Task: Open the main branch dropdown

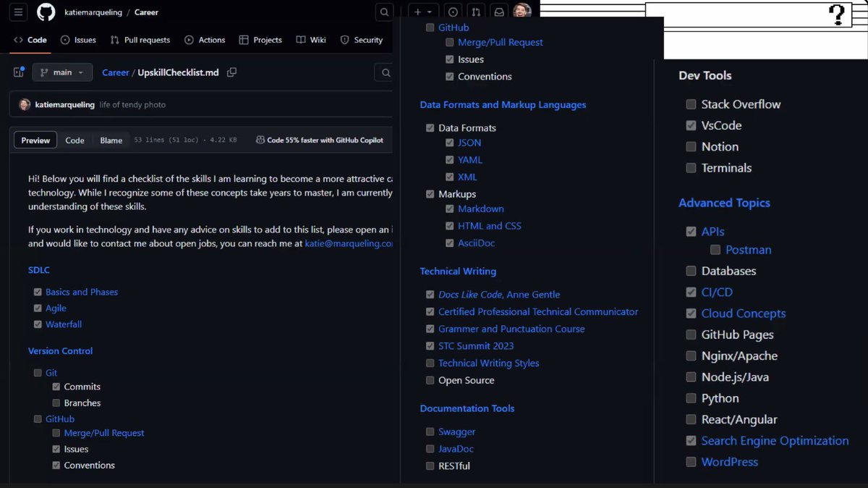Action: click(62, 72)
